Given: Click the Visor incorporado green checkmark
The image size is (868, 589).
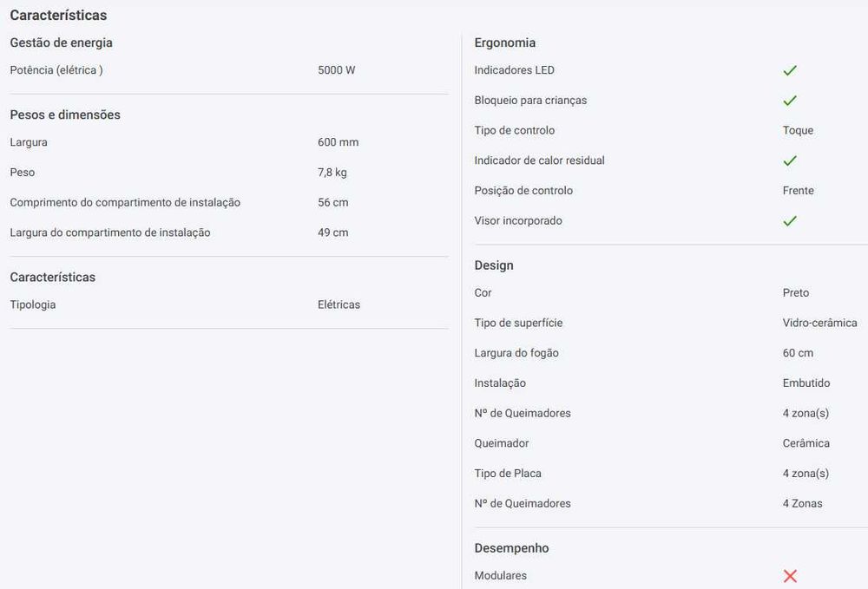Looking at the screenshot, I should (789, 221).
